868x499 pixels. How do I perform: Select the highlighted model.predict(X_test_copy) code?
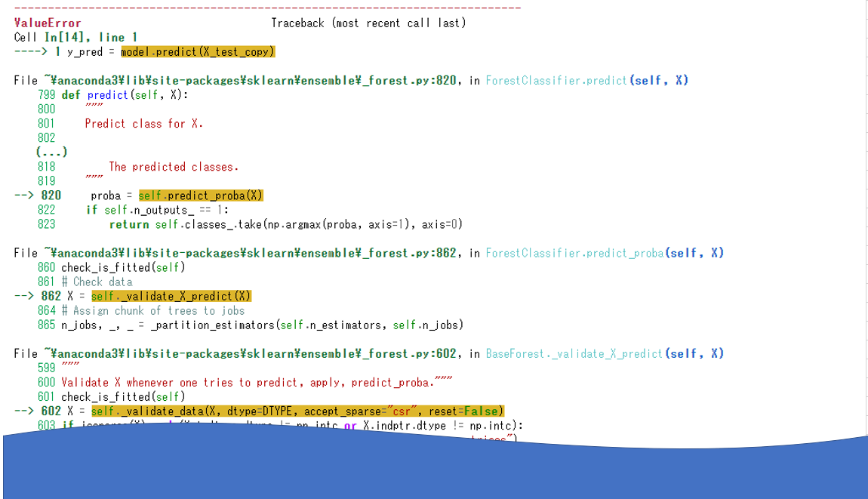click(197, 51)
